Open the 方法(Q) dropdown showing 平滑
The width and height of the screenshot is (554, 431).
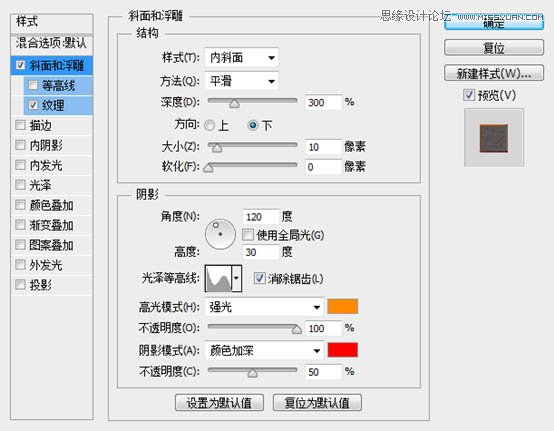tap(241, 81)
